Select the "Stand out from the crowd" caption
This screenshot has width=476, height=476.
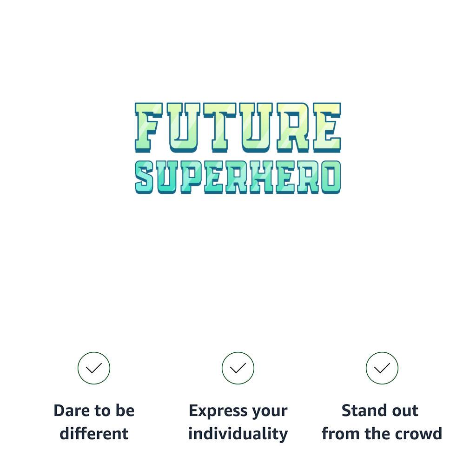382,422
